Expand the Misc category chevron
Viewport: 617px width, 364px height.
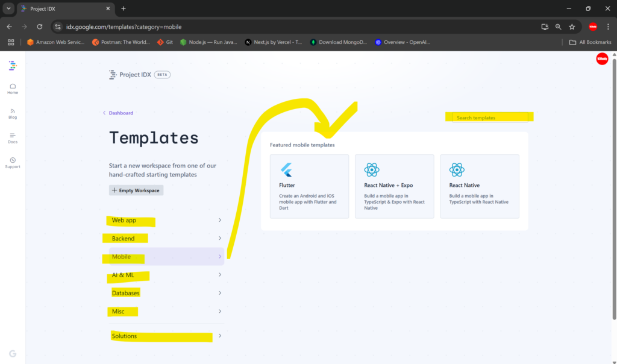[x=219, y=312]
